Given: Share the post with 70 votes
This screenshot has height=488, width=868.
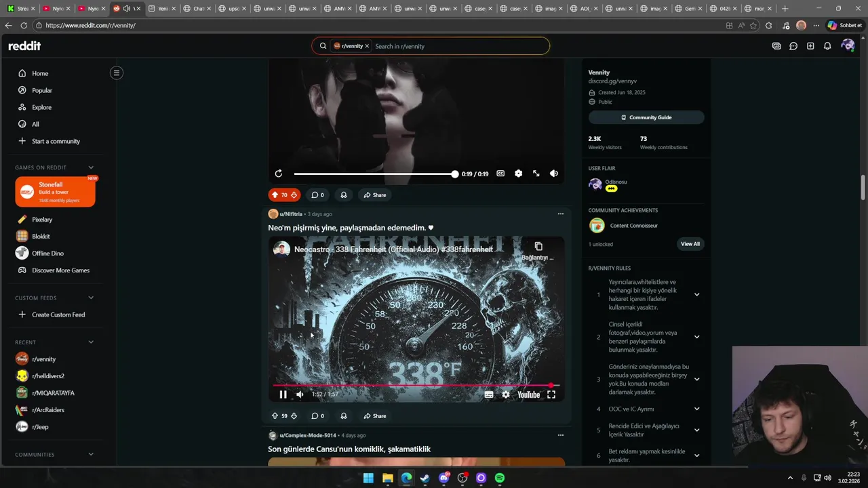Looking at the screenshot, I should click(x=374, y=195).
